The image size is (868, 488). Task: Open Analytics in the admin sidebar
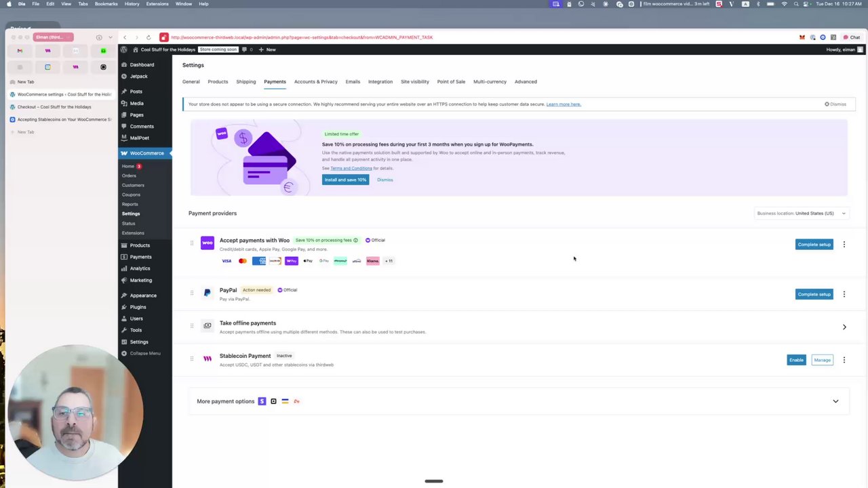(140, 268)
